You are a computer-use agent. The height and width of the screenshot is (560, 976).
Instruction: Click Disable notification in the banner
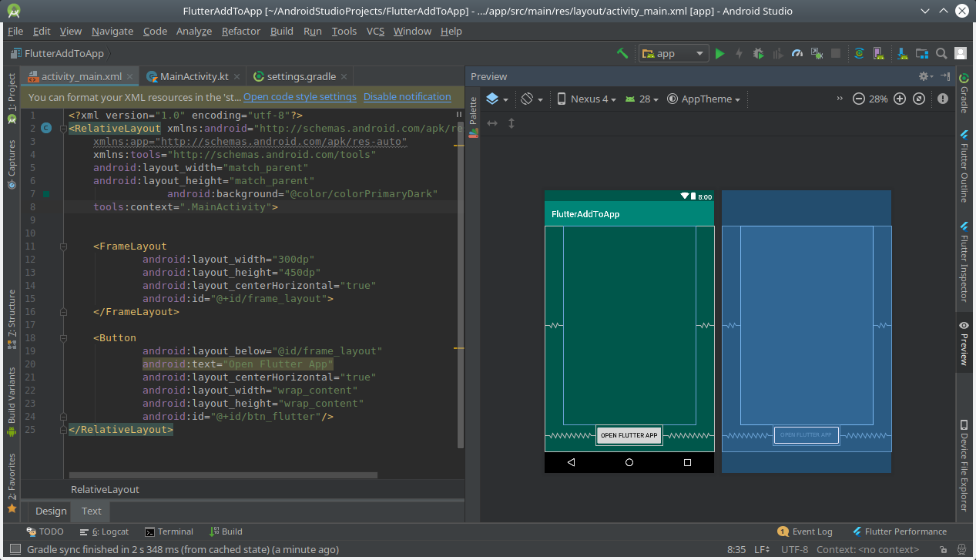click(x=407, y=96)
